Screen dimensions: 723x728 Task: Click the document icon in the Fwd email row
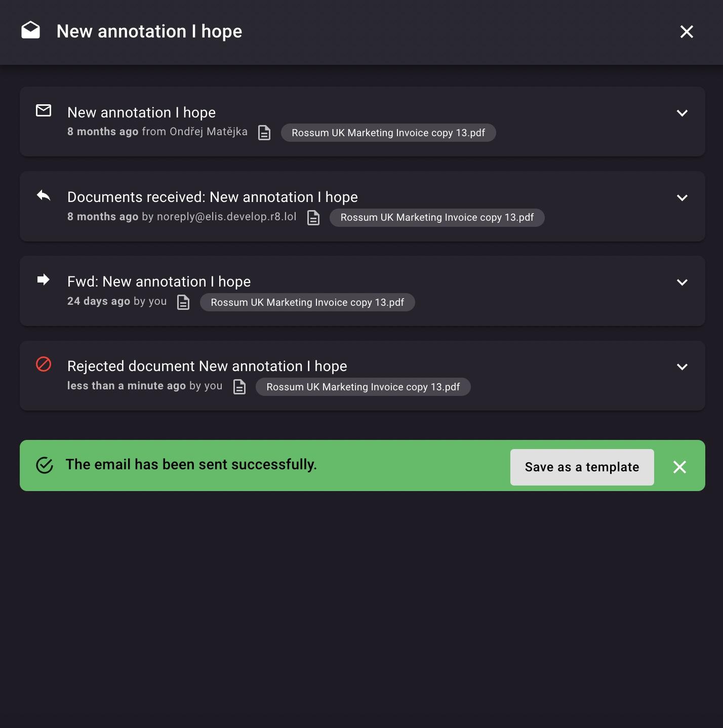[183, 302]
